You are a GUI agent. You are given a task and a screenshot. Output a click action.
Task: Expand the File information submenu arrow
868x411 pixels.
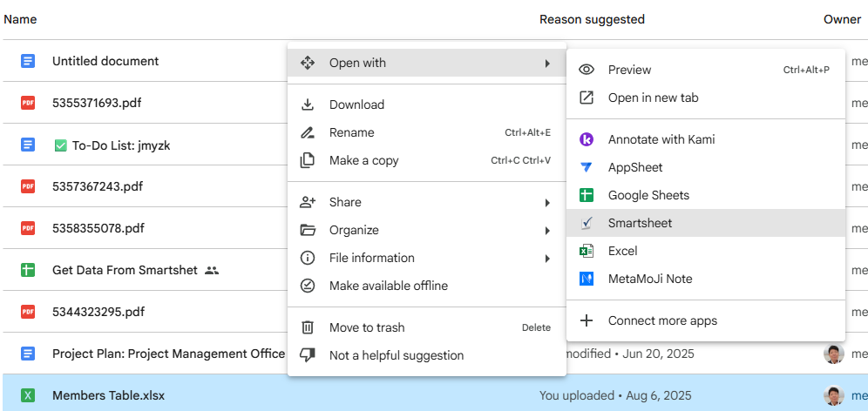click(547, 259)
